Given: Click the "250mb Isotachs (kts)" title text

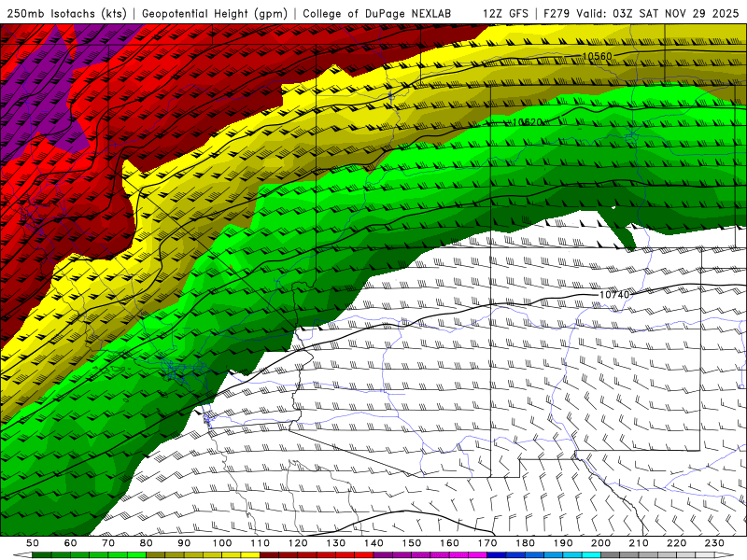Looking at the screenshot, I should [66, 13].
